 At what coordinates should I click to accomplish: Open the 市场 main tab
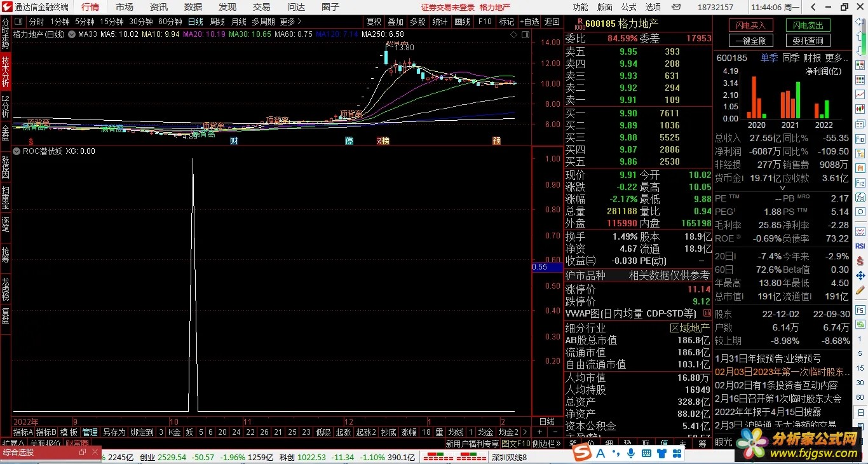coord(125,7)
